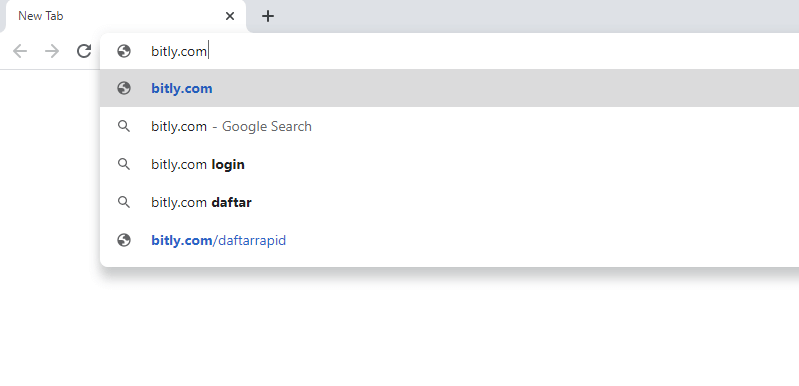Viewport: 799px width, 386px height.
Task: Pick the bitly.com login suggestion
Action: (449, 164)
